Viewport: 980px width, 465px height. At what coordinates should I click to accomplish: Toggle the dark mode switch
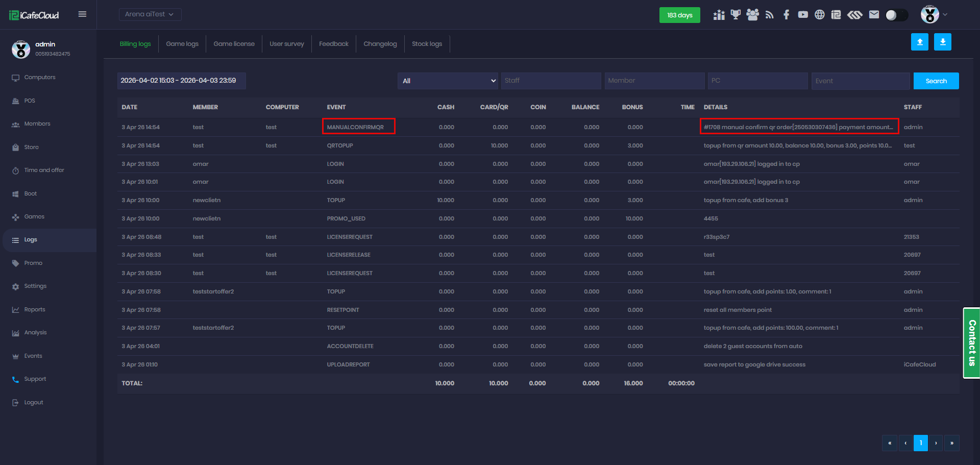coord(896,15)
